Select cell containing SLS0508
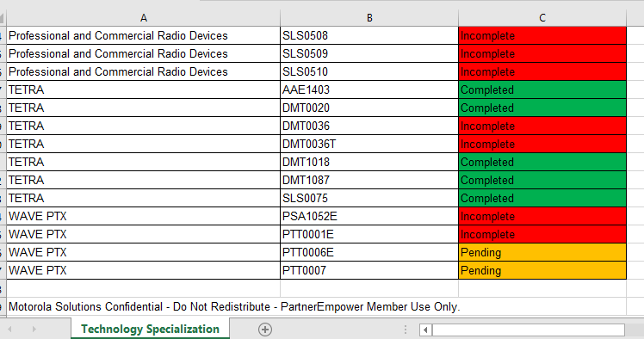644x339 pixels. [369, 35]
